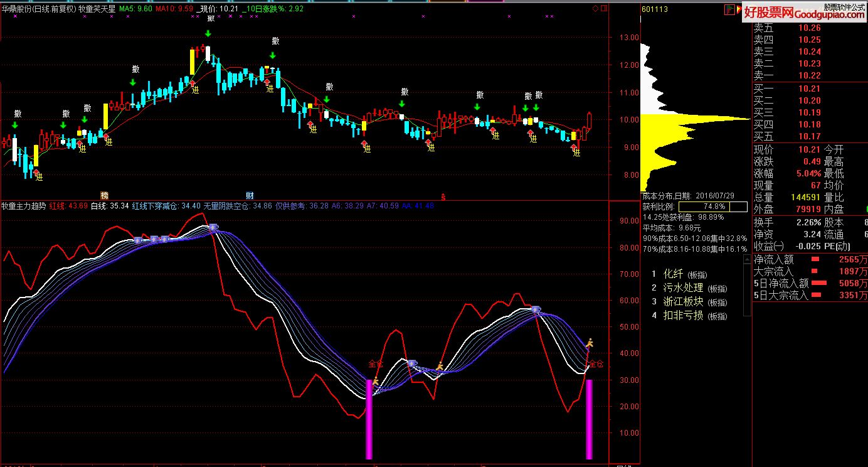The image size is (868, 467).
Task: Open the 扣非亏损 sector link
Action: click(684, 315)
